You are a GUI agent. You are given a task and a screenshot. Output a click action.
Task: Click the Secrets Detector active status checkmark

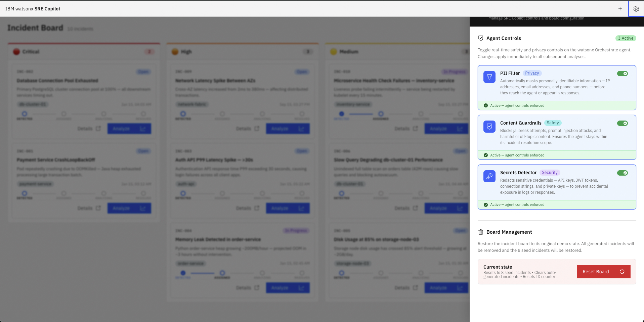486,204
